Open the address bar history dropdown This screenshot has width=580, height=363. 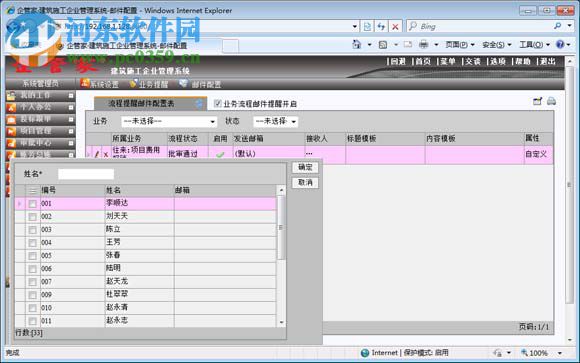[x=355, y=26]
